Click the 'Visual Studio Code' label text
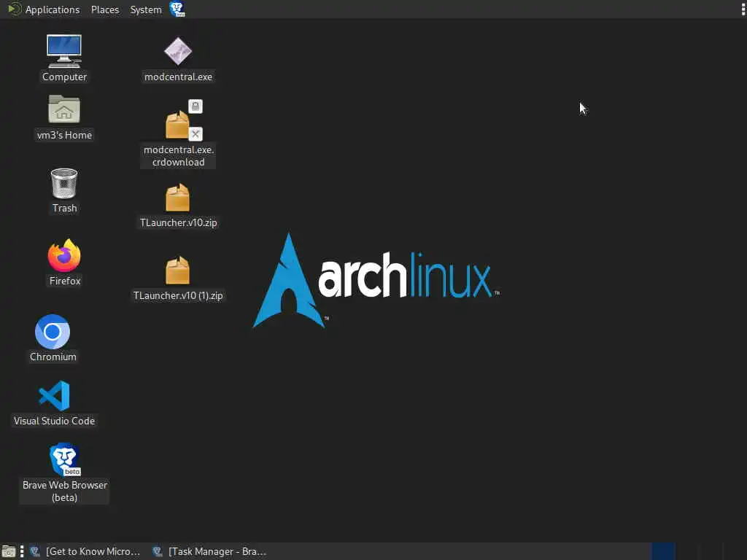 pos(54,421)
